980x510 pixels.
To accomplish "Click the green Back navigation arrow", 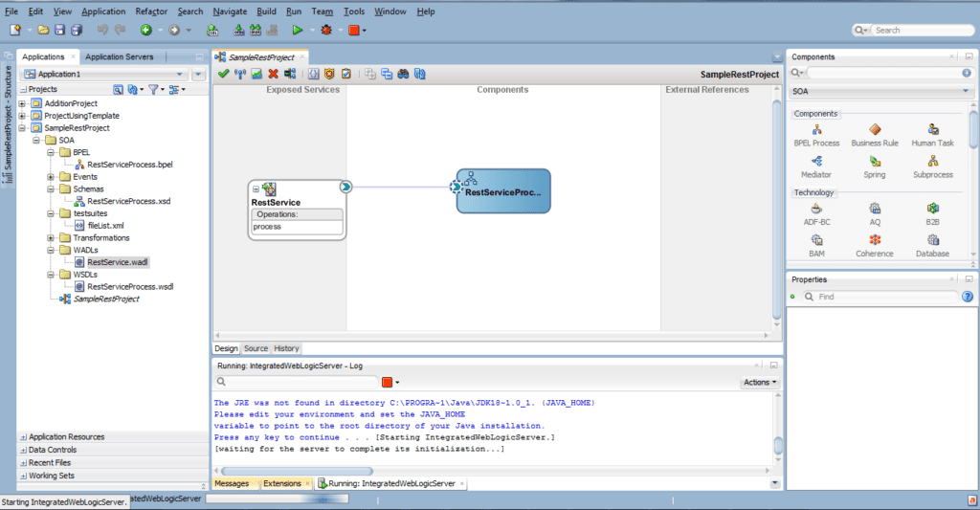I will click(145, 30).
